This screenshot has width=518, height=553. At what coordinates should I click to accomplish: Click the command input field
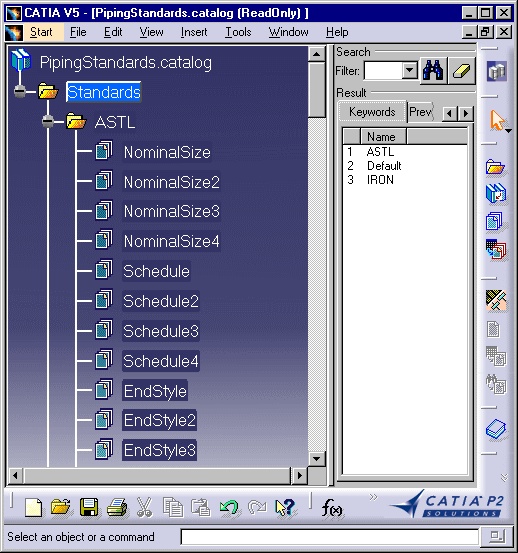click(330, 537)
